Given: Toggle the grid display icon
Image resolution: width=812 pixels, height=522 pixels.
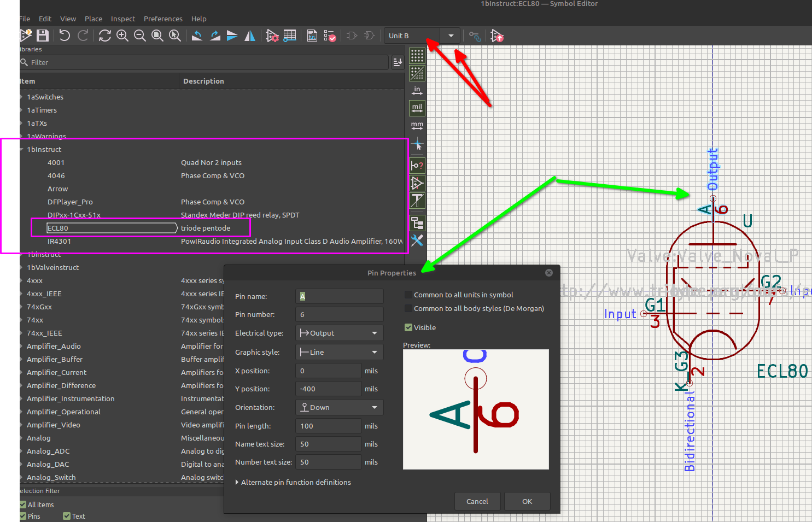Looking at the screenshot, I should point(417,56).
